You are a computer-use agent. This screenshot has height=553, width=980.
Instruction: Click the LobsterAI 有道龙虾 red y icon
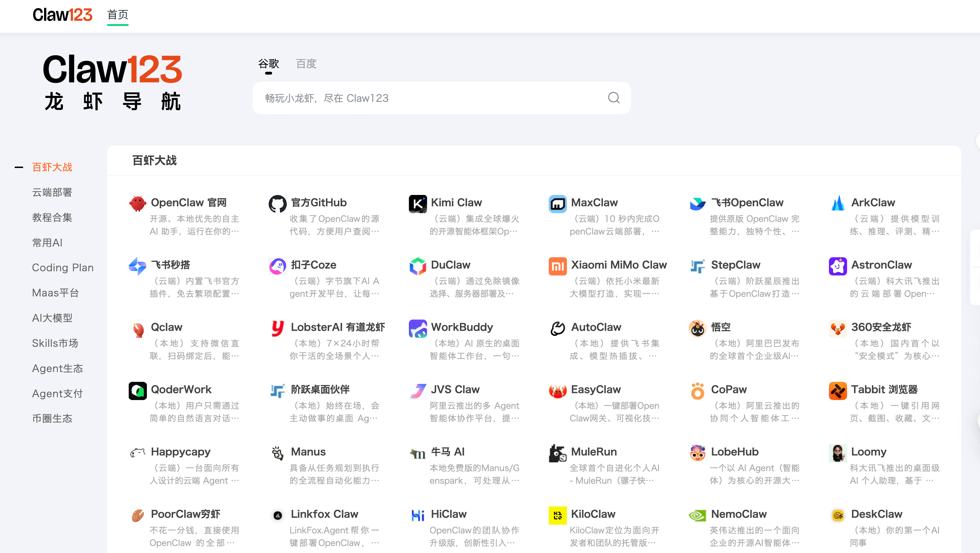[277, 328]
